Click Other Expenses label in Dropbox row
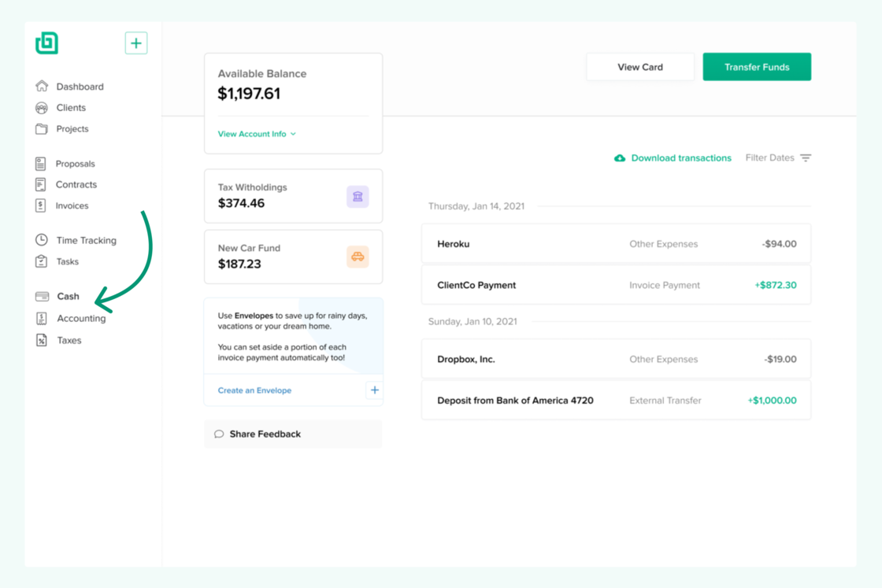 (x=663, y=359)
